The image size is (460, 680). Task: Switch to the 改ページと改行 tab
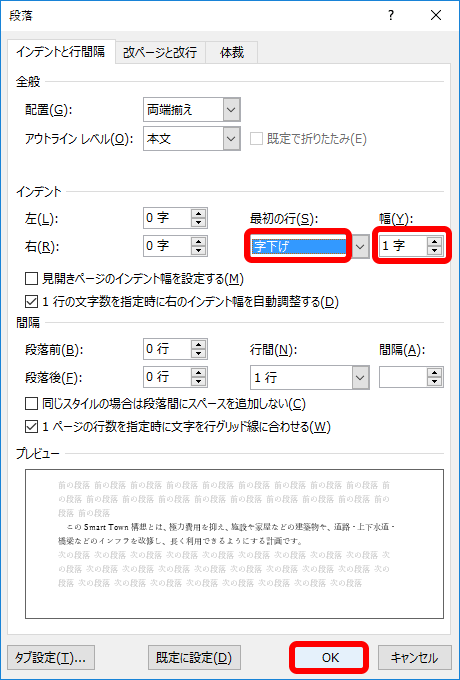click(160, 52)
